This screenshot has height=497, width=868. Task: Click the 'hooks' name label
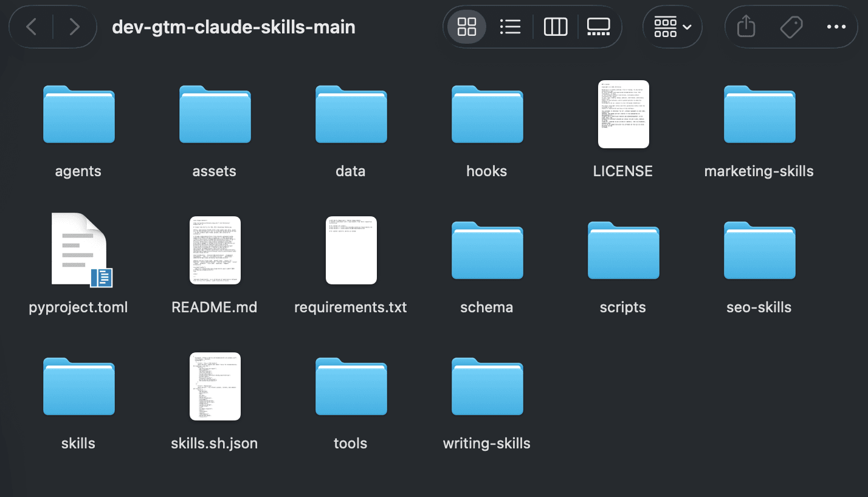click(487, 171)
